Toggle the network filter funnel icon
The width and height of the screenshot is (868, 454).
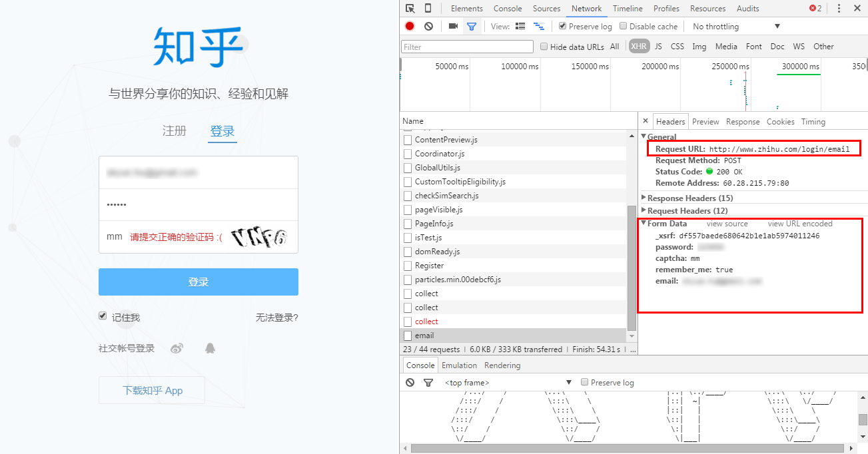(x=472, y=27)
